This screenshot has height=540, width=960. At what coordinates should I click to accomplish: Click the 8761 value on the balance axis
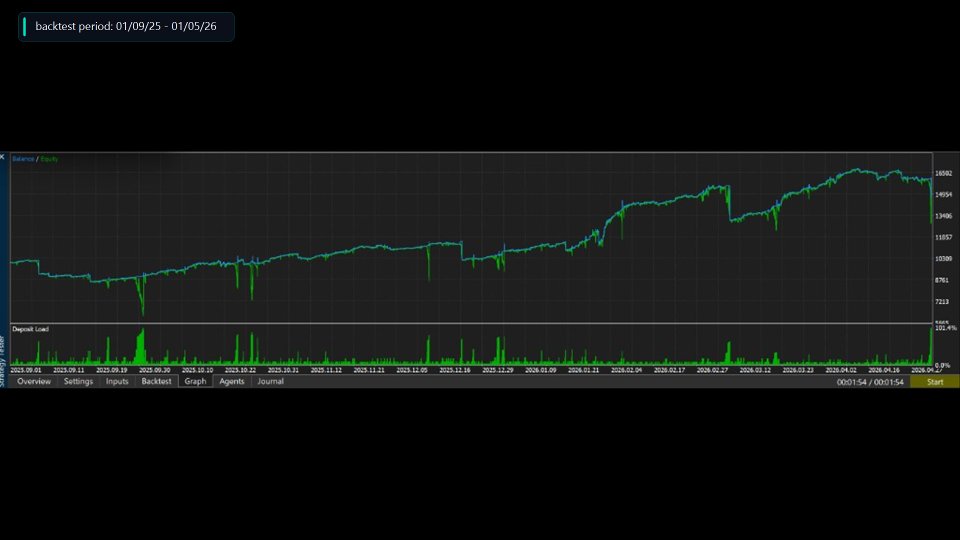[943, 280]
